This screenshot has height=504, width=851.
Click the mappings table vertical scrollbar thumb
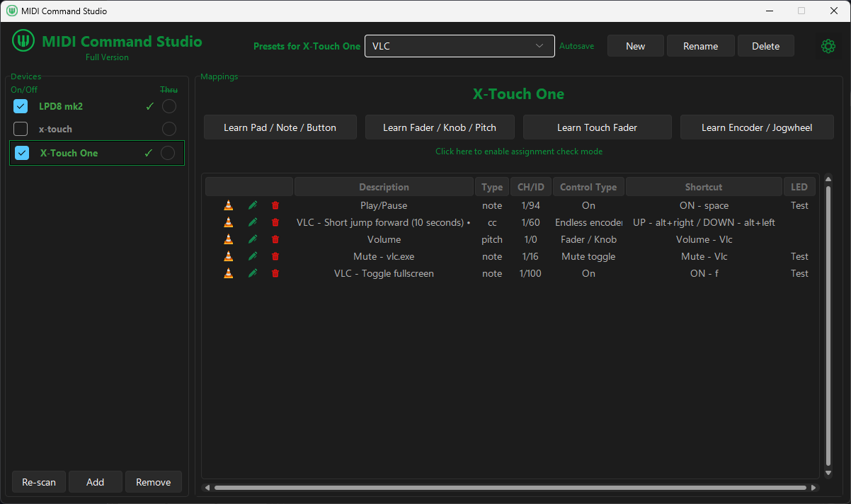[x=828, y=326]
